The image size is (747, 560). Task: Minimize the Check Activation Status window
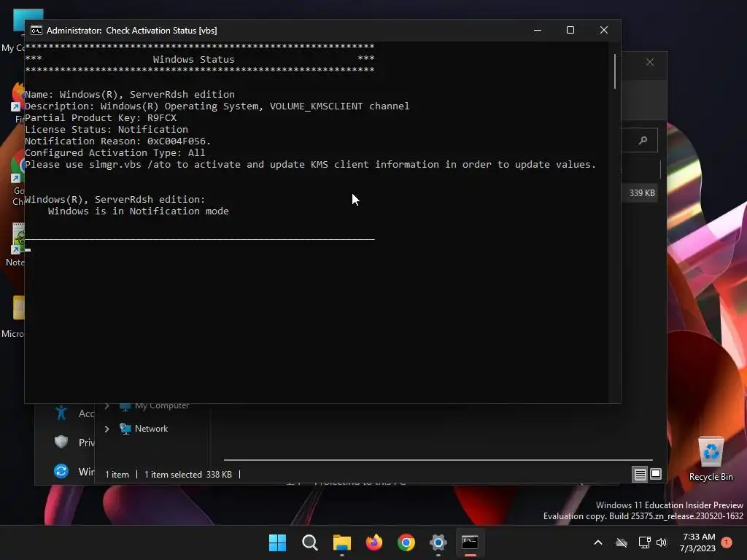538,30
